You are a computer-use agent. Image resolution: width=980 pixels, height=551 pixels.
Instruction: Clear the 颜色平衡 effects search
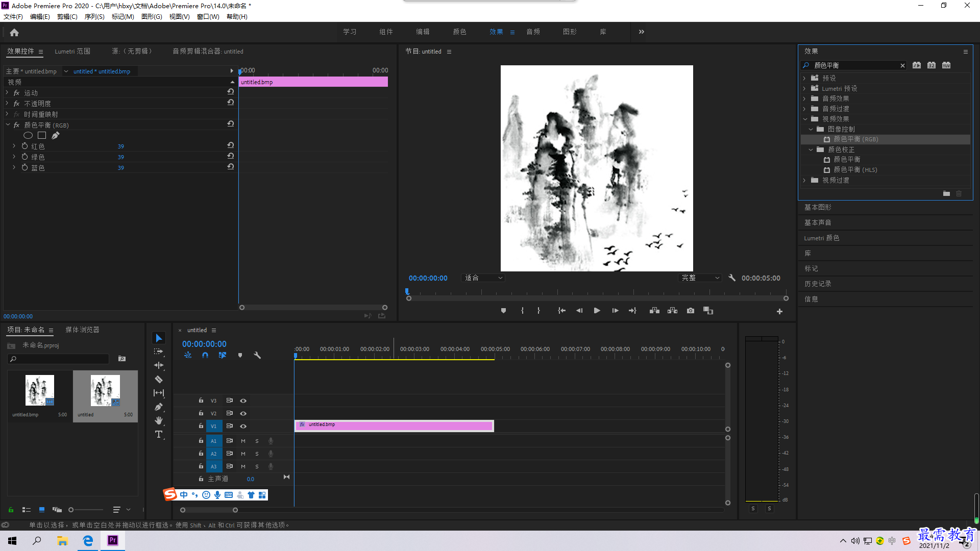coord(902,65)
